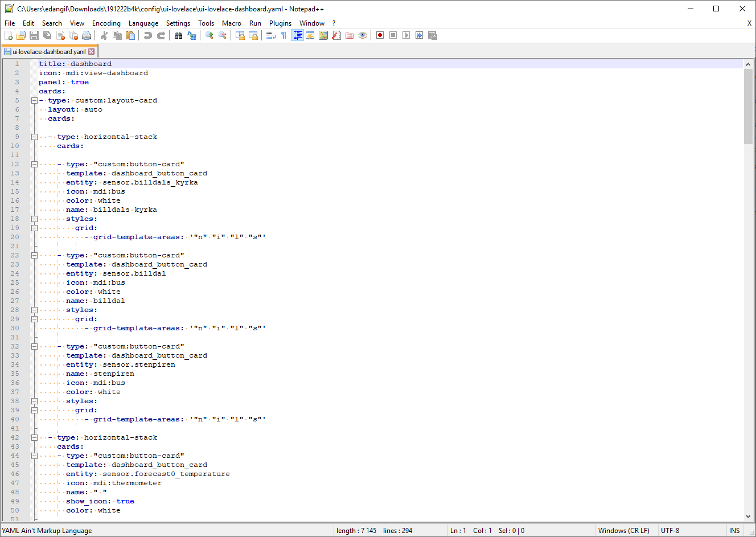Collapse the horizontal-stack section at line 9
The width and height of the screenshot is (756, 537).
pos(34,136)
